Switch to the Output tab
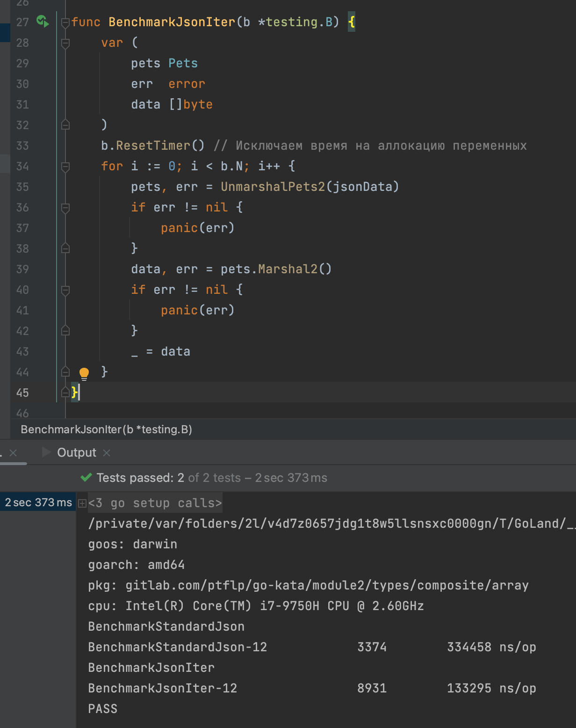Image resolution: width=576 pixels, height=728 pixels. [x=76, y=452]
